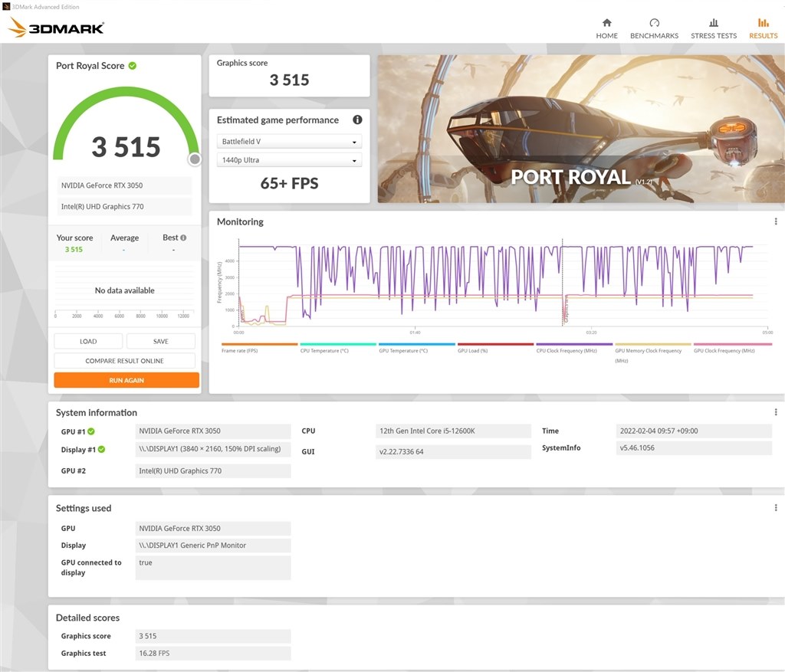This screenshot has height=672, width=785.
Task: Click the GPU #1 green check icon
Action: (x=91, y=431)
